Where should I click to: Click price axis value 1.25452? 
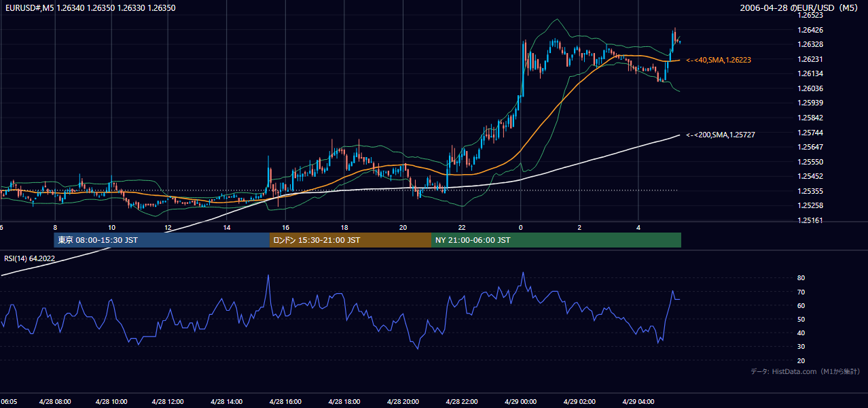pyautogui.click(x=810, y=176)
